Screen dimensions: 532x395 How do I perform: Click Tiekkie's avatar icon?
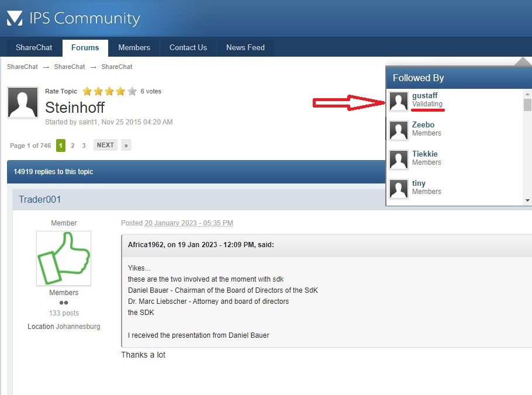(x=398, y=160)
